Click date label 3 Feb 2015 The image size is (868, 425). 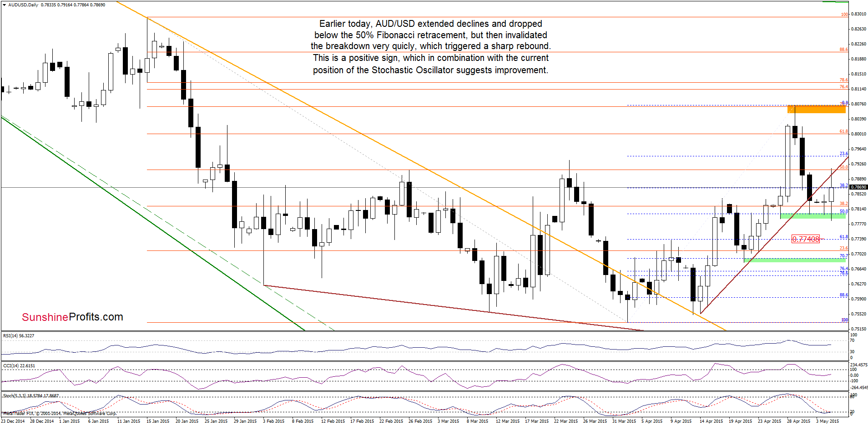pos(273,421)
